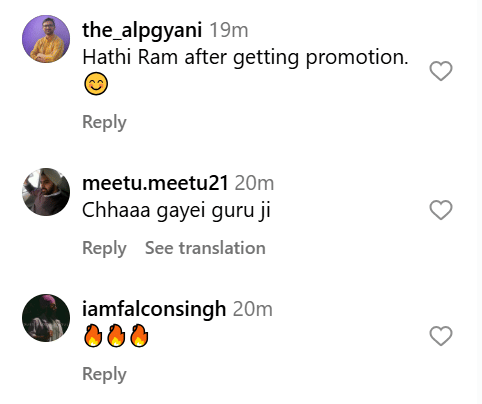Screen dimensions: 482x404
Task: Reply to the Hathi Ram promotion comment
Action: click(x=104, y=122)
